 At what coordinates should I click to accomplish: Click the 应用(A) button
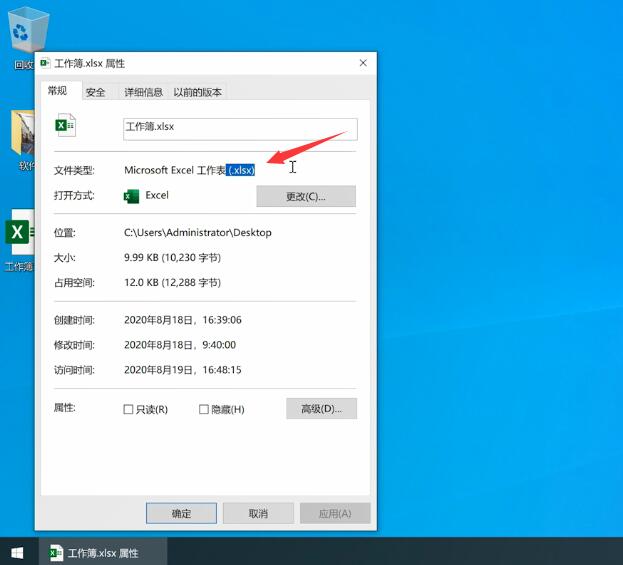335,513
